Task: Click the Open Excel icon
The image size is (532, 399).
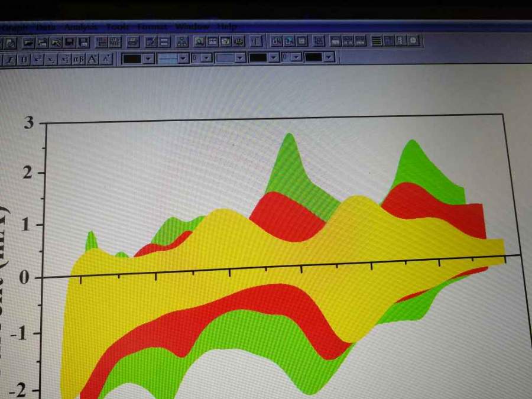Action: (56, 43)
